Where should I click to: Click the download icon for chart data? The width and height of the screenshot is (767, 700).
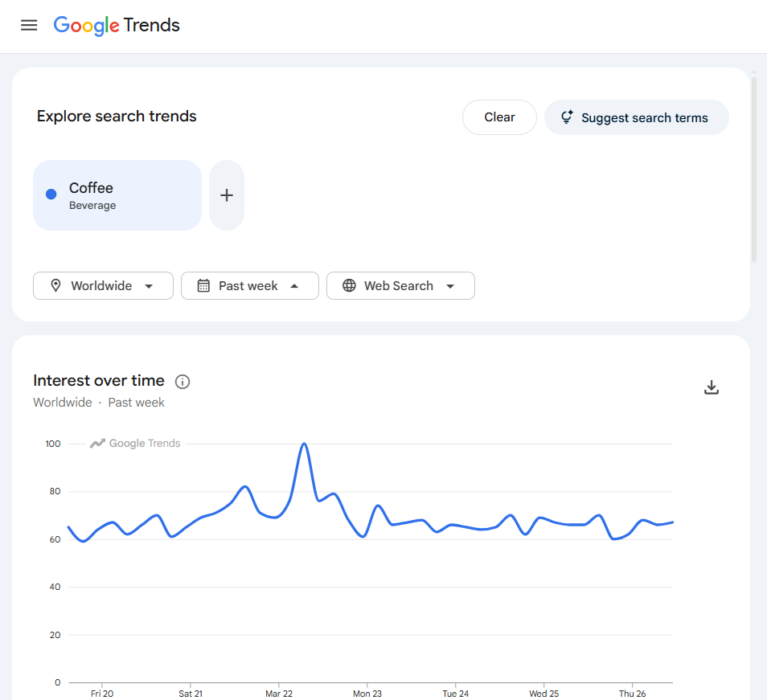point(711,387)
